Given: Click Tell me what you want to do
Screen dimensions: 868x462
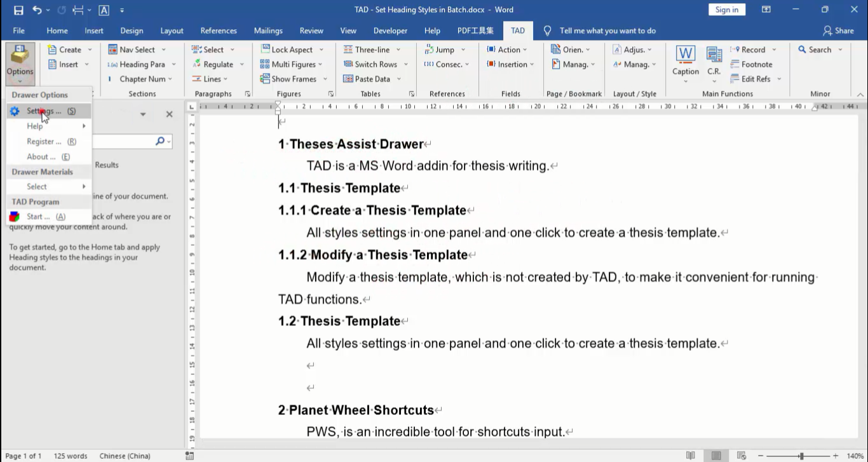Looking at the screenshot, I should pos(607,31).
